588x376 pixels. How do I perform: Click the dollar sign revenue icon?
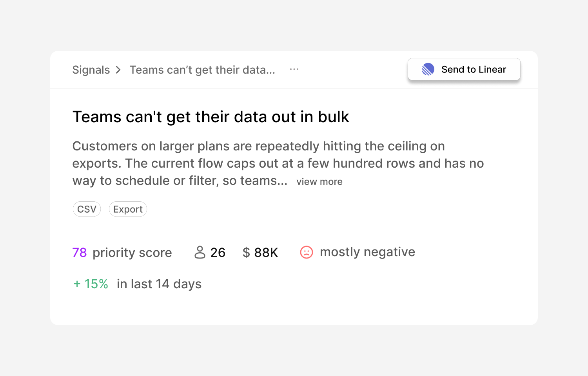pos(246,252)
